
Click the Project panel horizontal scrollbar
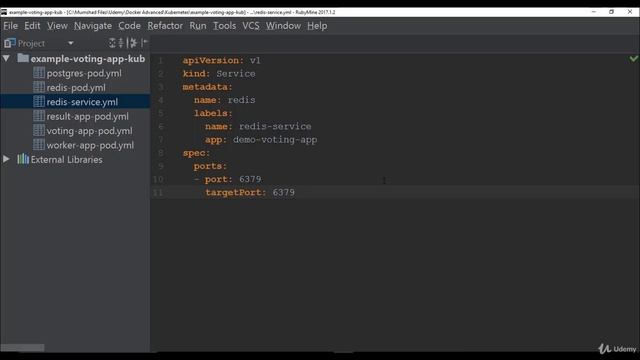click(x=22, y=348)
